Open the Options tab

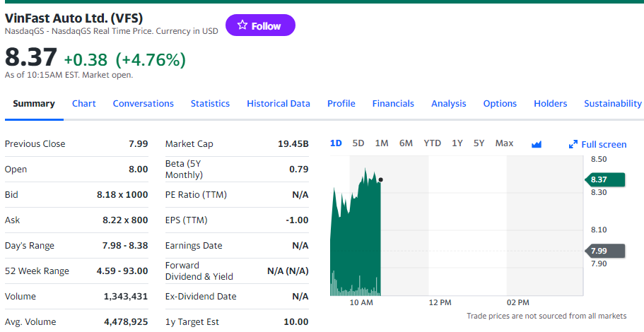[x=500, y=103]
